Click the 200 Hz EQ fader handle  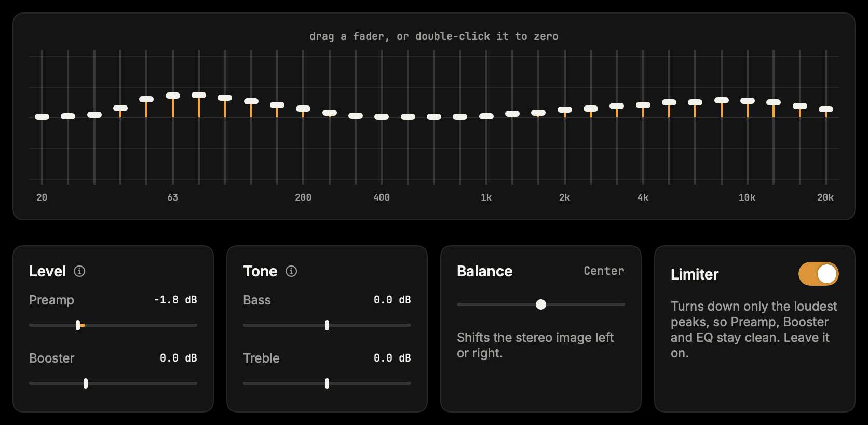pyautogui.click(x=303, y=109)
